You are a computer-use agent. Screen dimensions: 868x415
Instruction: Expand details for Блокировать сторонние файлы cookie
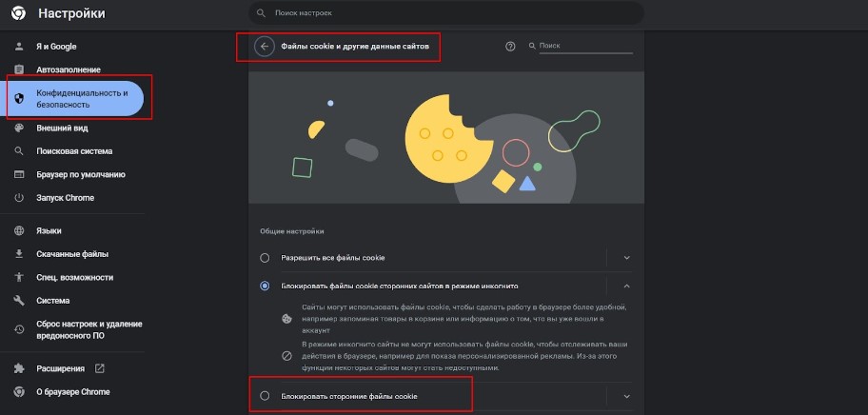tap(626, 396)
